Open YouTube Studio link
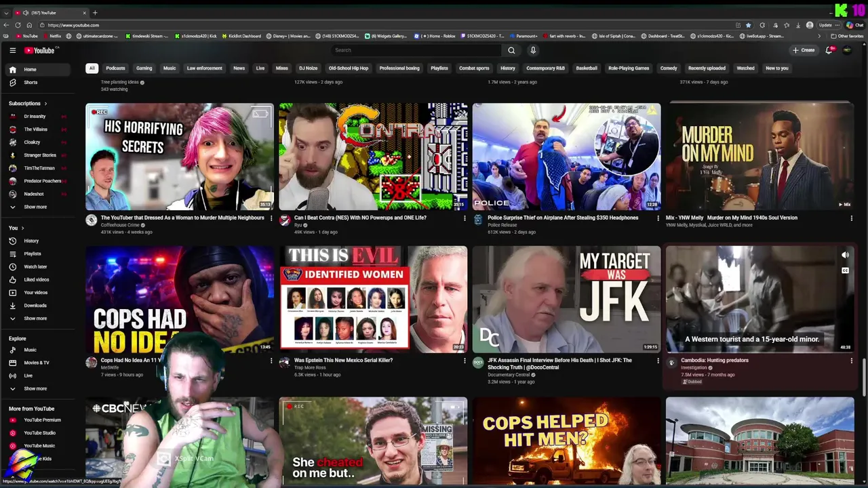The image size is (868, 488). coord(39,432)
